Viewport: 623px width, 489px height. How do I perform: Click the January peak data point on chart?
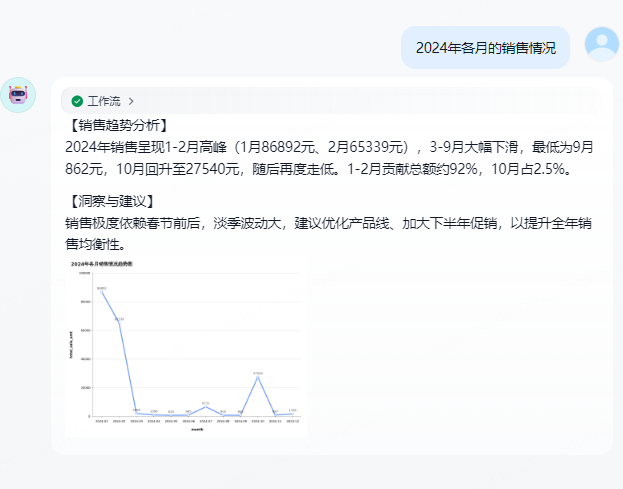(102, 290)
